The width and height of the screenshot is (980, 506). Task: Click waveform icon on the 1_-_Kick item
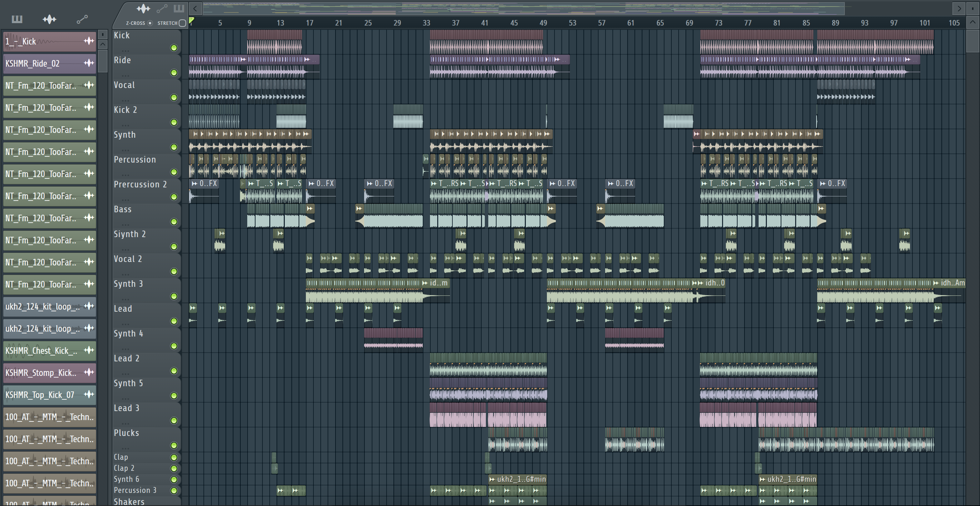click(x=89, y=41)
